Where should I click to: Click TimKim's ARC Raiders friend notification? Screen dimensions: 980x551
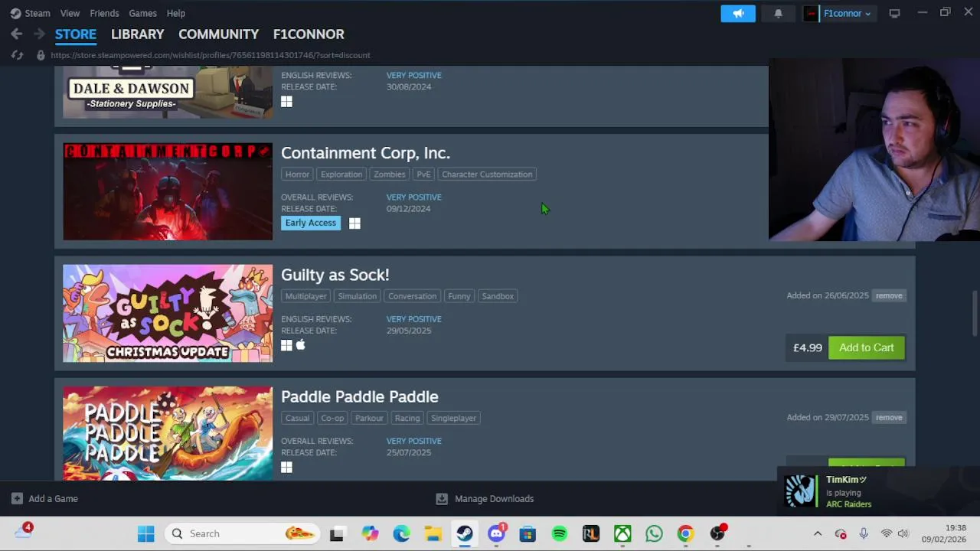coord(878,491)
